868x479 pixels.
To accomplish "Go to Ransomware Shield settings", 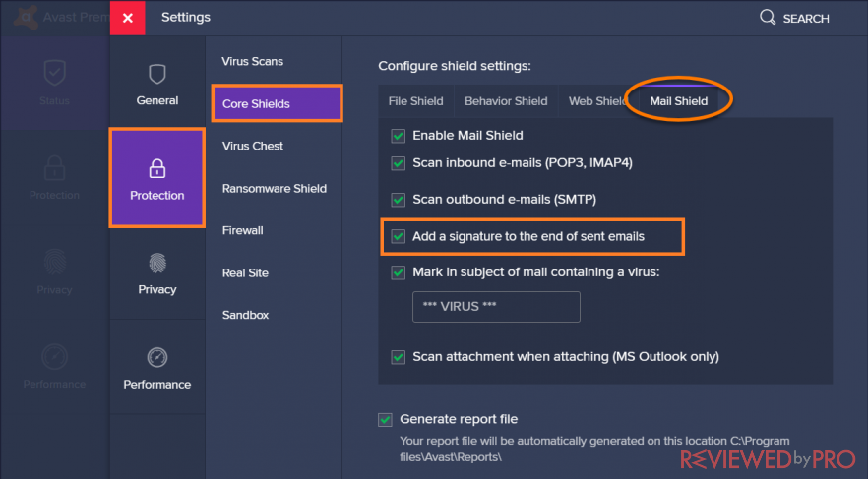I will tap(274, 189).
